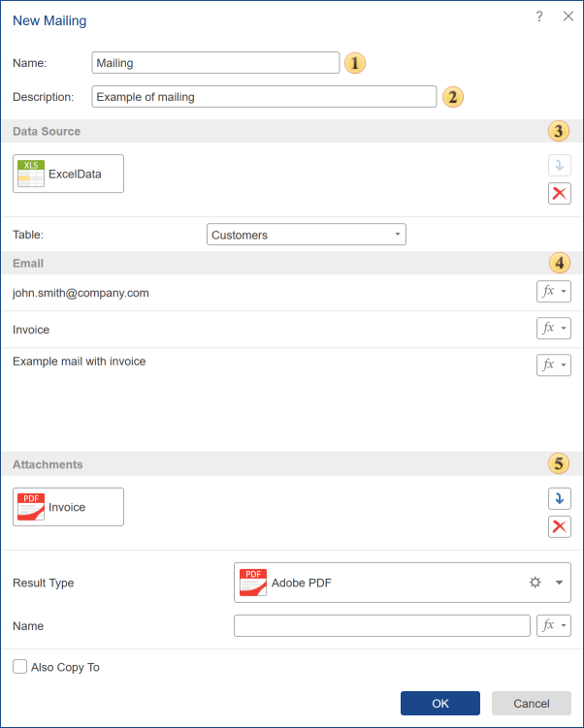Open the Table dropdown showing Customers
Viewport: 584px width, 728px height.
tap(306, 235)
